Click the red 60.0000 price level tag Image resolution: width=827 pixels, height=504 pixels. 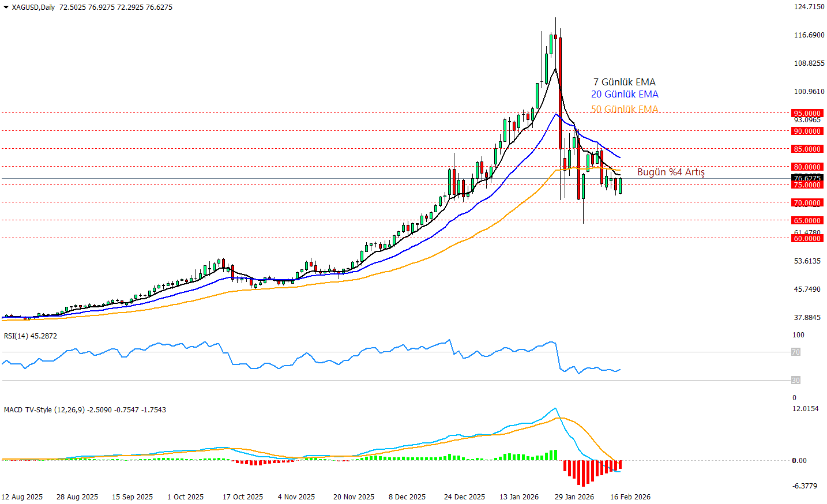coord(806,239)
